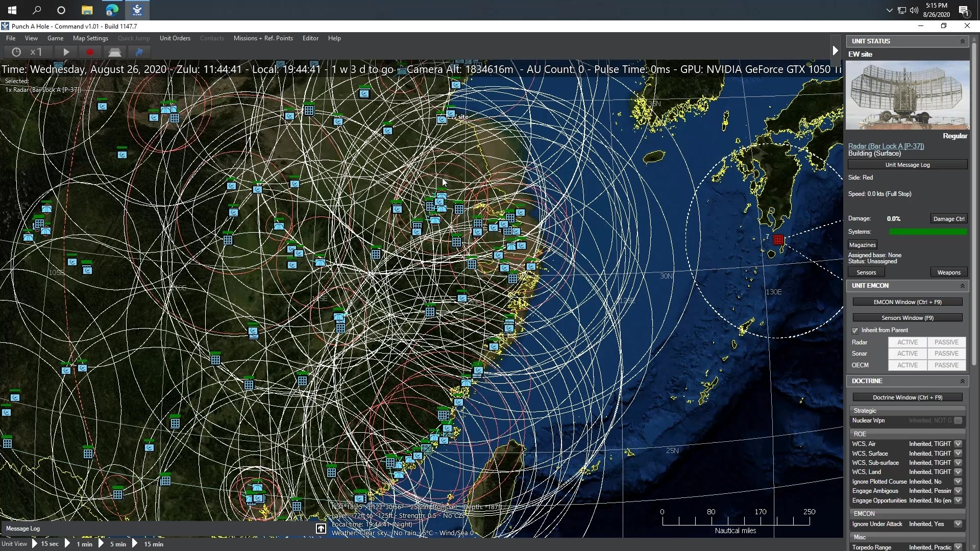This screenshot has height=551, width=980.
Task: Open the Torpedo Range dropdown
Action: click(x=958, y=547)
